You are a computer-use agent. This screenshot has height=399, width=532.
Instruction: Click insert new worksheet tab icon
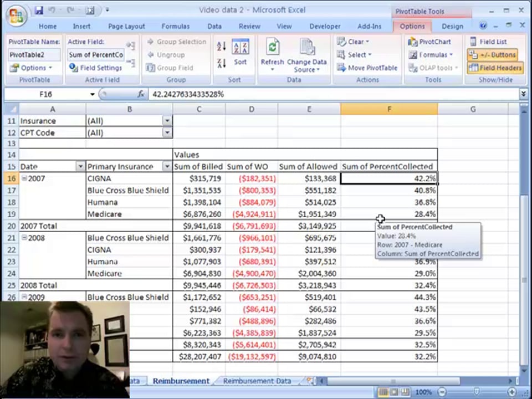click(309, 381)
